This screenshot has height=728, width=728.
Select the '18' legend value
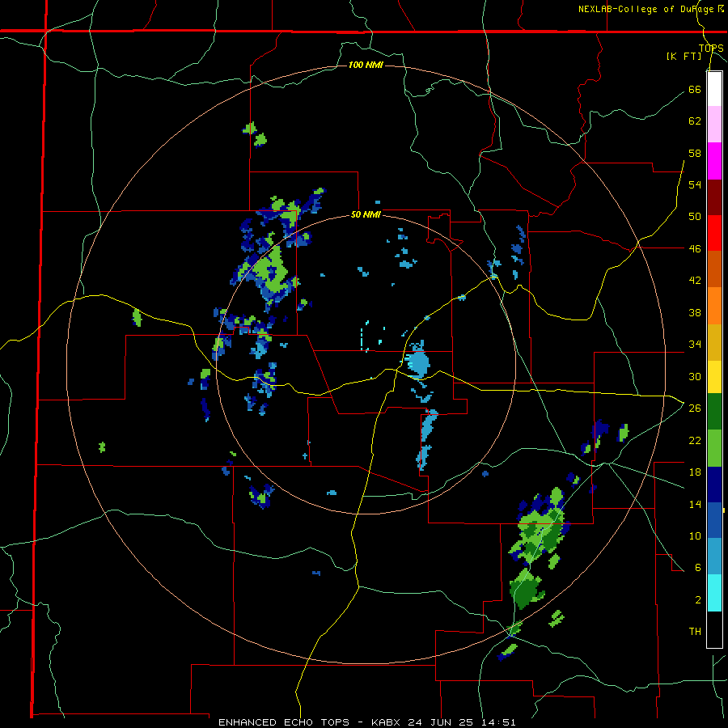coord(695,472)
